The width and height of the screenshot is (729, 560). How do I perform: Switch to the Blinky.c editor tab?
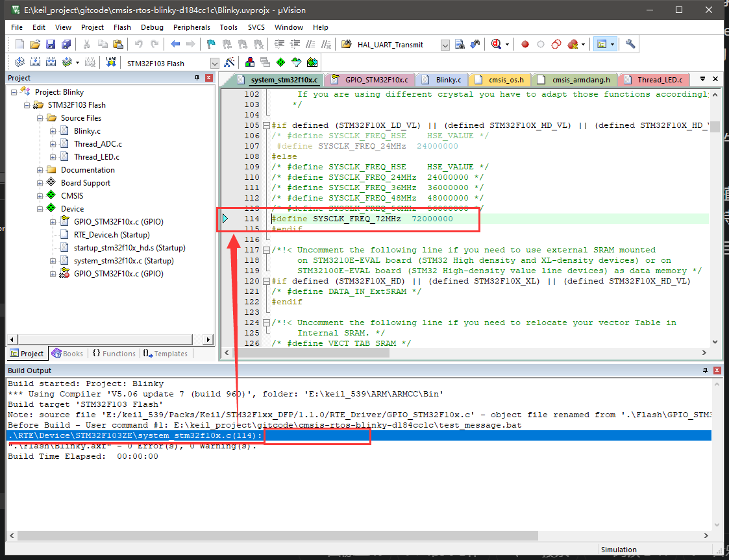click(448, 80)
